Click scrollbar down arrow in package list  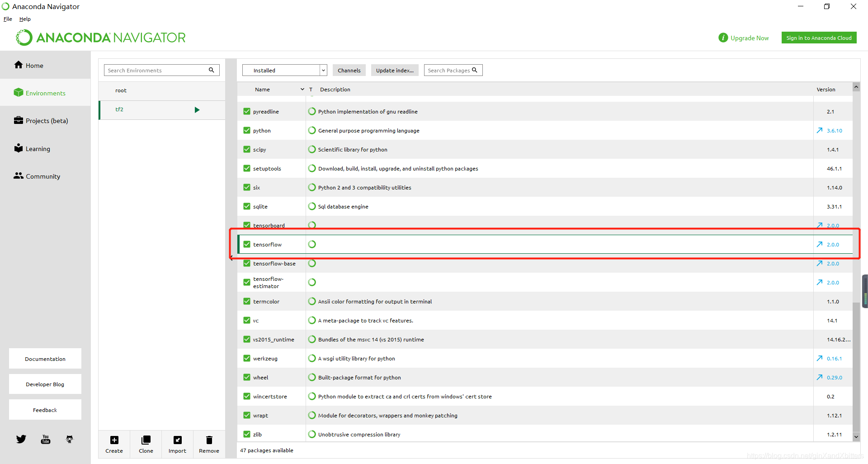click(856, 437)
